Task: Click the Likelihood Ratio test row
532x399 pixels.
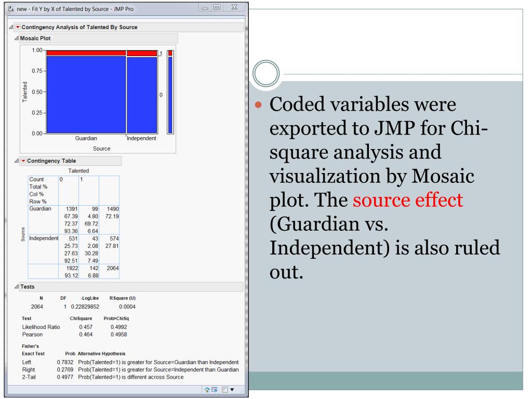Action: [x=75, y=327]
